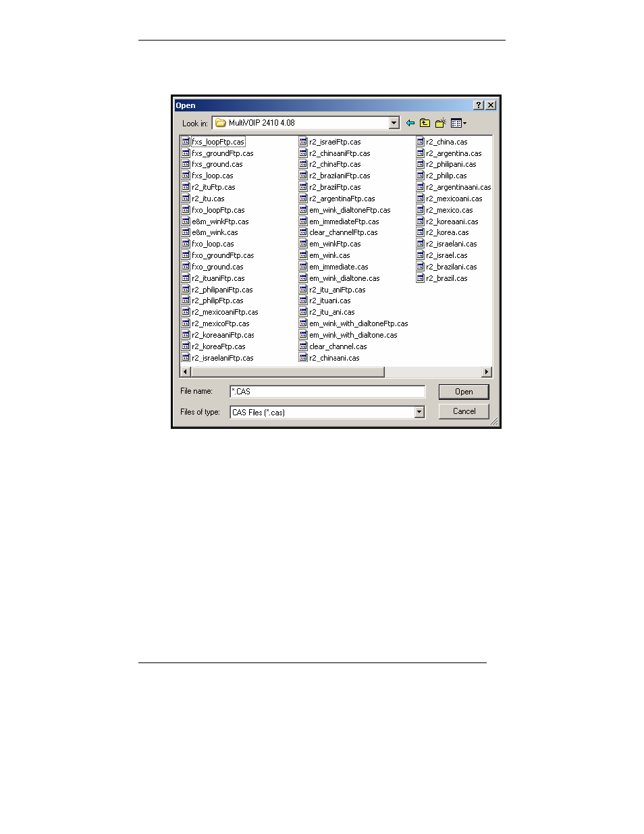Click the file icon next to e&m_wink.cas

tap(186, 232)
